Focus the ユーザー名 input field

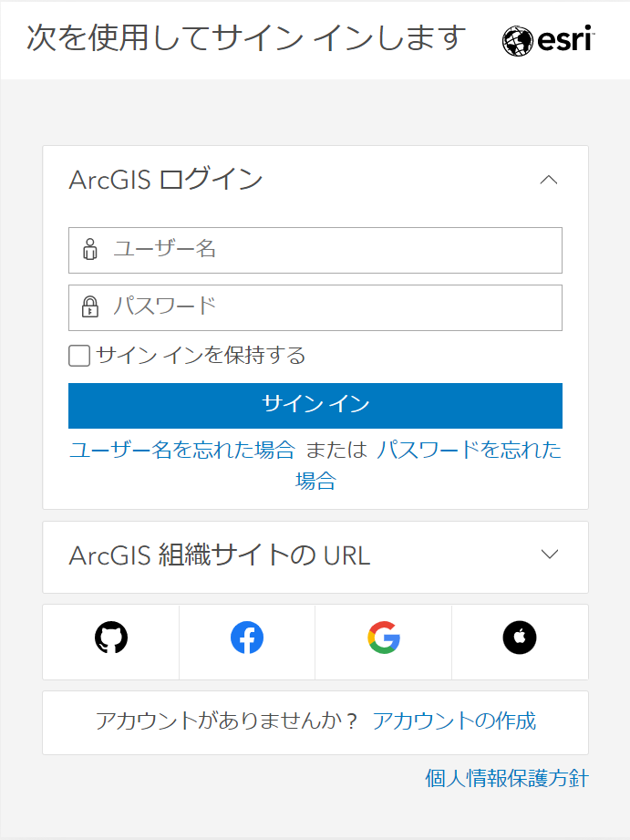(x=315, y=250)
